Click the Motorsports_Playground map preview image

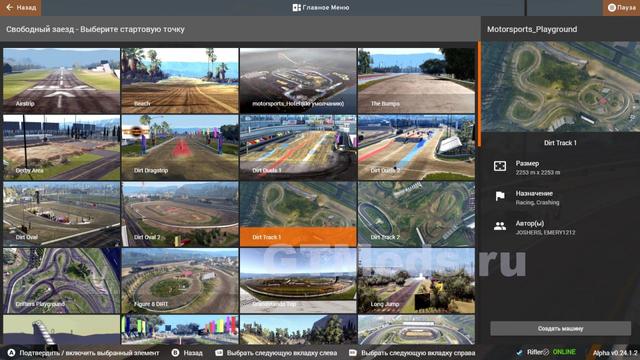click(x=561, y=87)
